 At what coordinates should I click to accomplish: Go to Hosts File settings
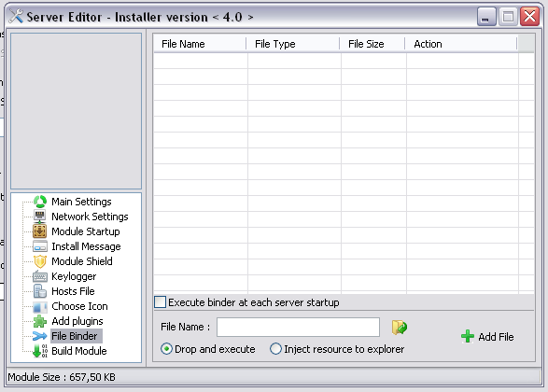click(73, 291)
